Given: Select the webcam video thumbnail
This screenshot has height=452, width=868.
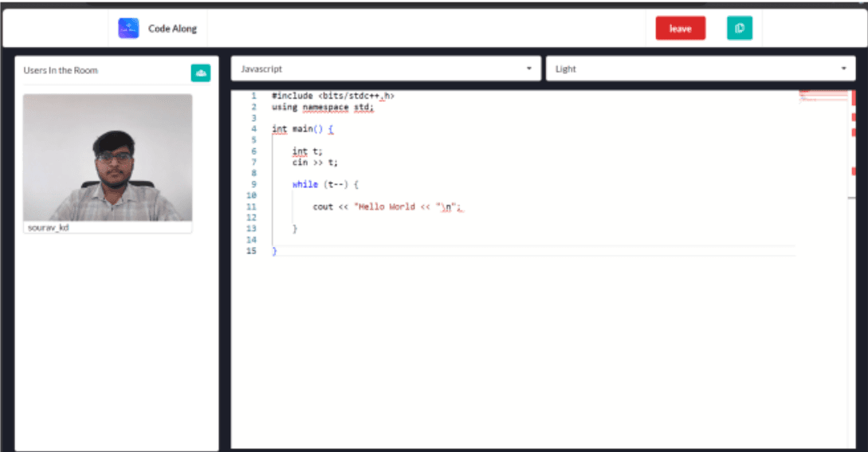Looking at the screenshot, I should pos(108,157).
